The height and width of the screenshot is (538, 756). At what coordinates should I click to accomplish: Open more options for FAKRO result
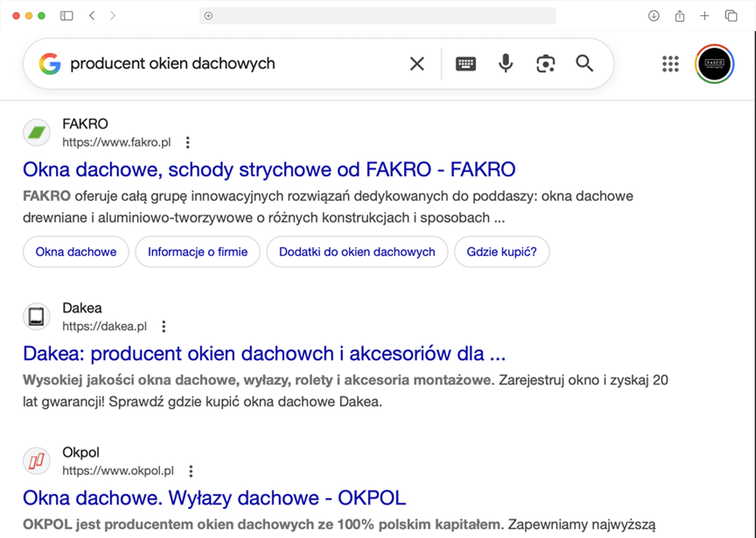coord(188,143)
